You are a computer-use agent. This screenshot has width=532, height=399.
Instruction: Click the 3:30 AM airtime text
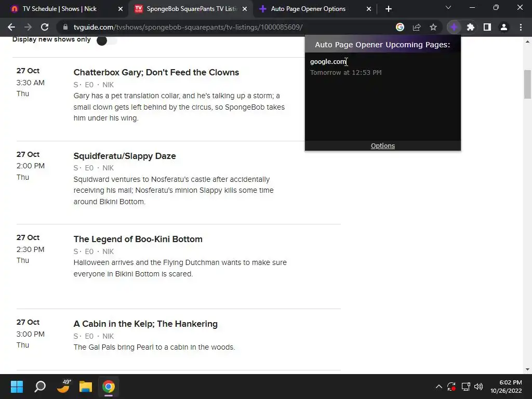coord(30,83)
